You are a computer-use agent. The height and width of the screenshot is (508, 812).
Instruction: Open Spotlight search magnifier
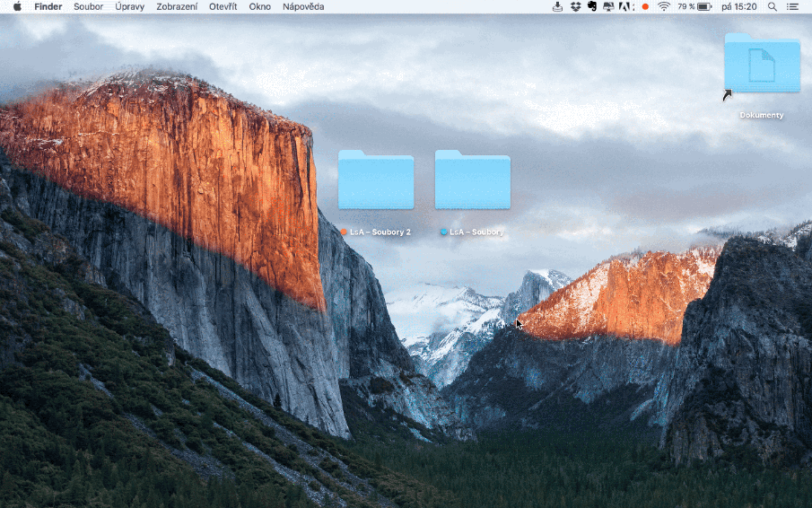(773, 7)
